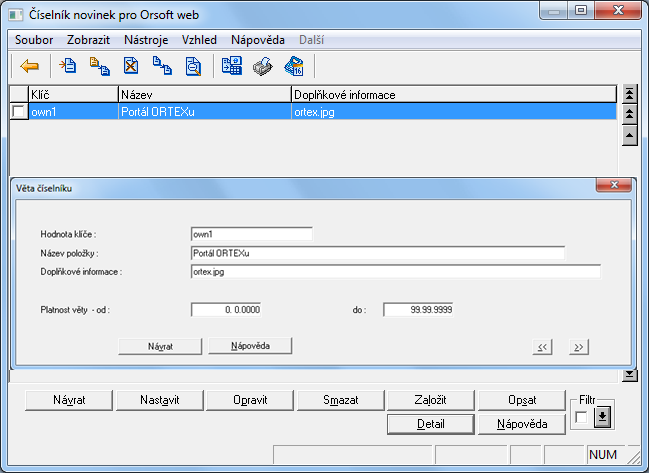Click the delete record icon with red X
This screenshot has width=649, height=473.
coord(131,67)
